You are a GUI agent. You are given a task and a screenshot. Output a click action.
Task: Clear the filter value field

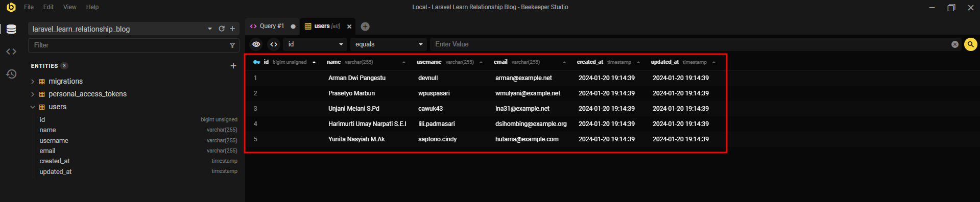click(955, 44)
